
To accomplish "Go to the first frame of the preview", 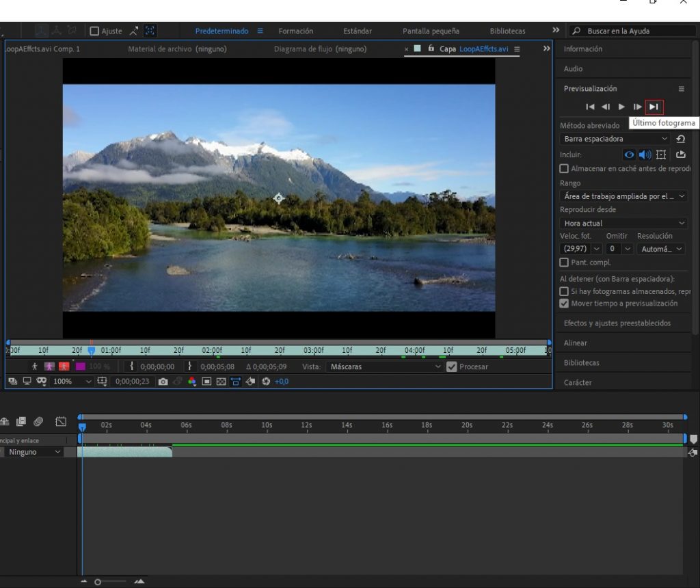I will [590, 107].
